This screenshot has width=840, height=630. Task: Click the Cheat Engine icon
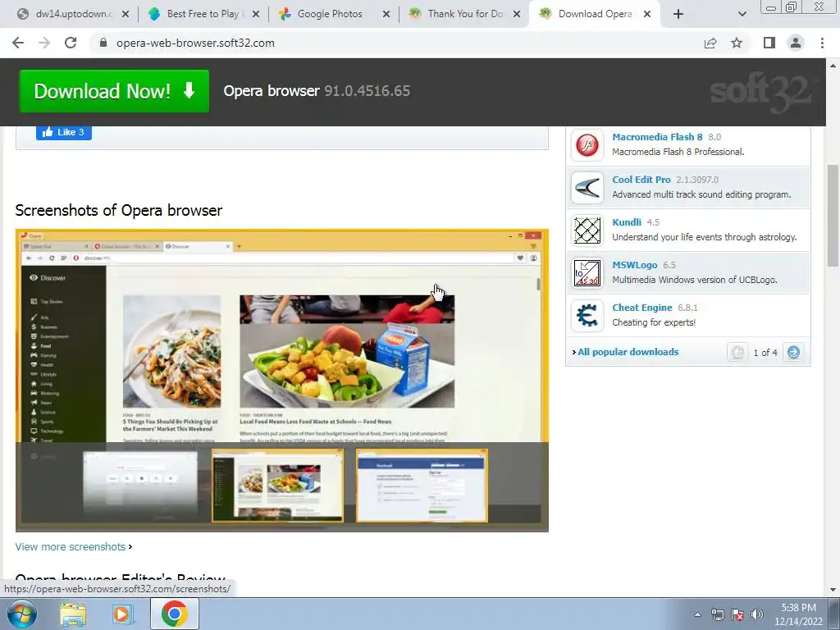click(x=587, y=316)
